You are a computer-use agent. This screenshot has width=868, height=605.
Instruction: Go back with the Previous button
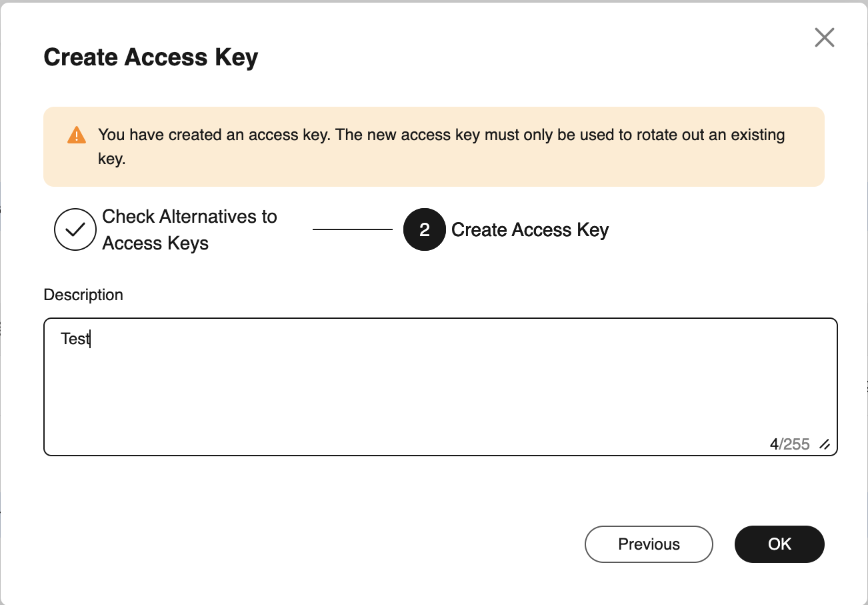(648, 544)
